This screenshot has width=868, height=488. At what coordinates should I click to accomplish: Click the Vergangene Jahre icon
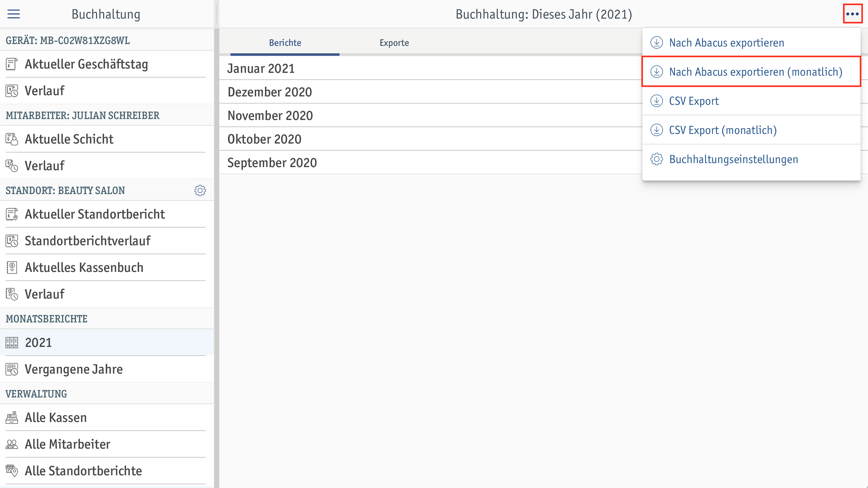point(12,369)
